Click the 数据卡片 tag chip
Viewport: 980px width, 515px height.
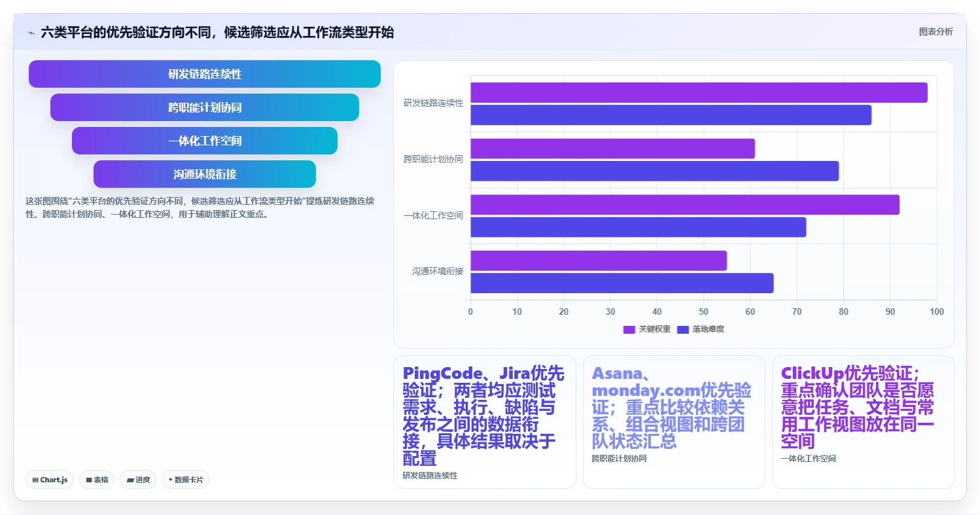[x=186, y=480]
